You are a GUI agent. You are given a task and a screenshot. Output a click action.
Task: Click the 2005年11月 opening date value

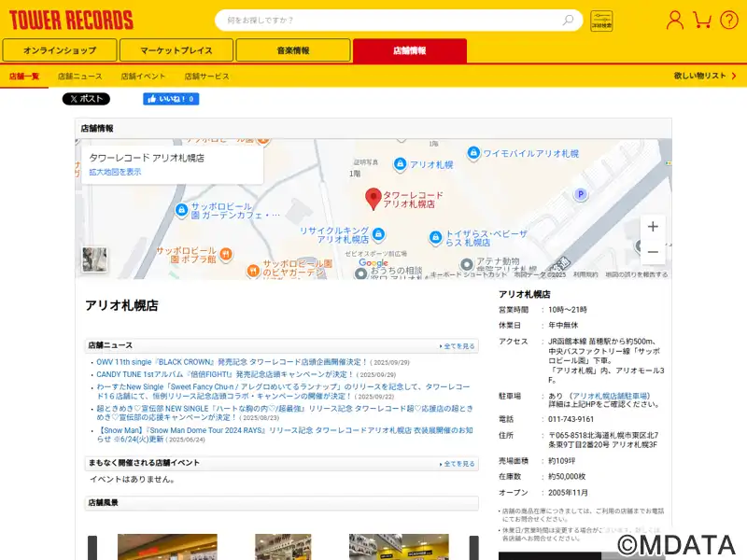[x=568, y=493]
